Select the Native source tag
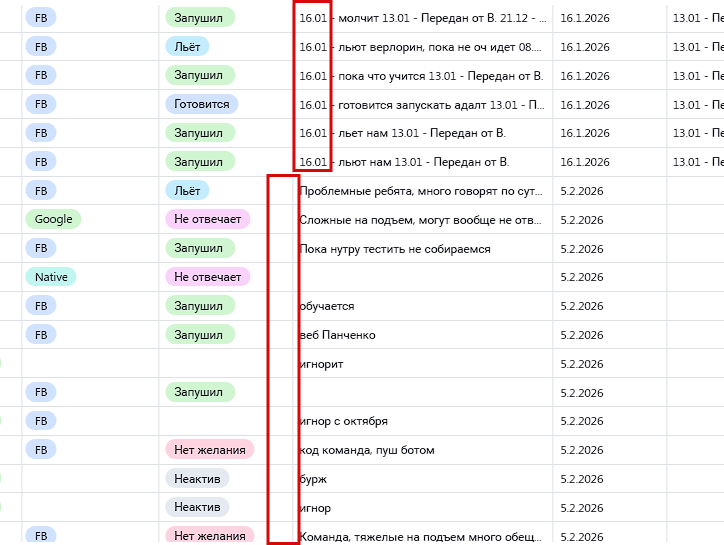Screen dimensions: 724x545 point(50,277)
